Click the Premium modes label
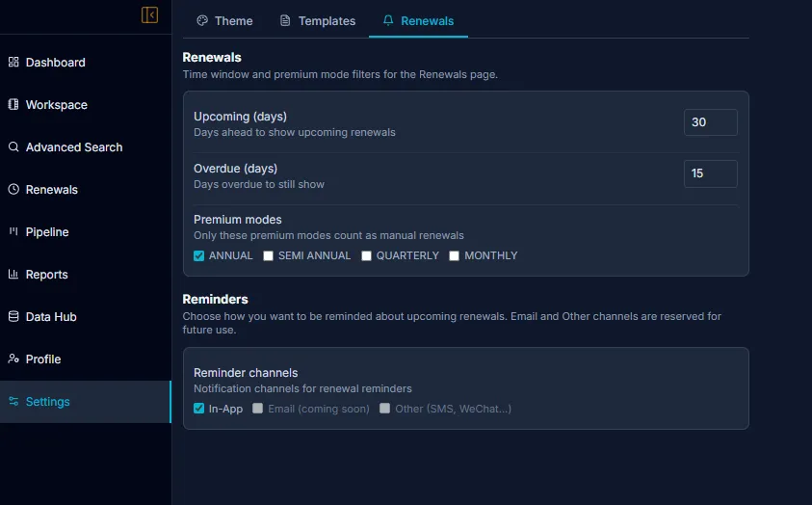The width and height of the screenshot is (812, 505). 238,220
